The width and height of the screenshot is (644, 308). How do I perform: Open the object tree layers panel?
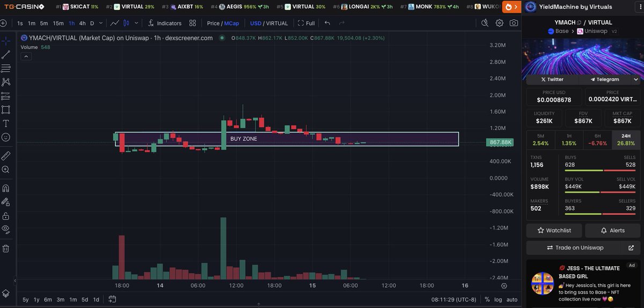coord(6,294)
